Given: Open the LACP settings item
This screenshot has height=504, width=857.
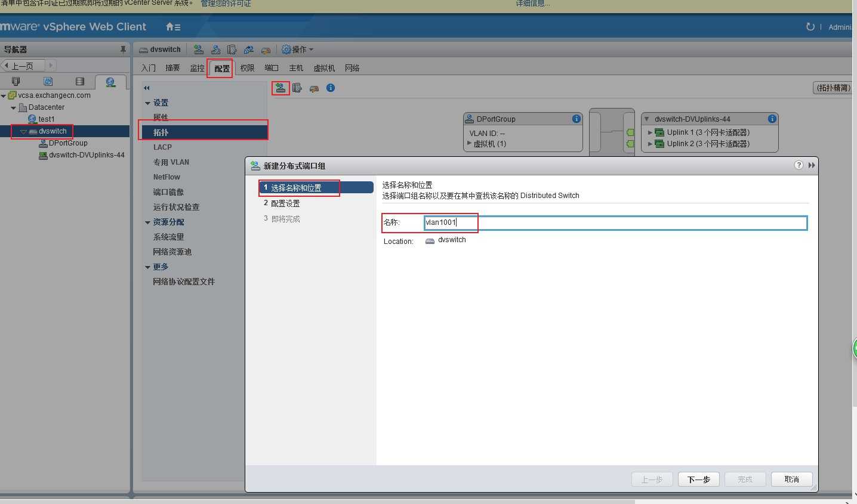Looking at the screenshot, I should tap(162, 147).
